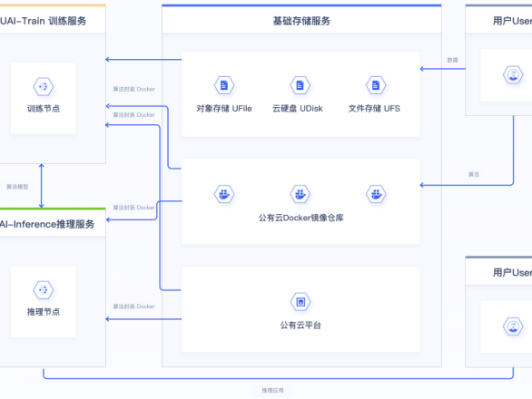Click the 算法模型 arrow label
This screenshot has width=532, height=399.
pos(17,187)
